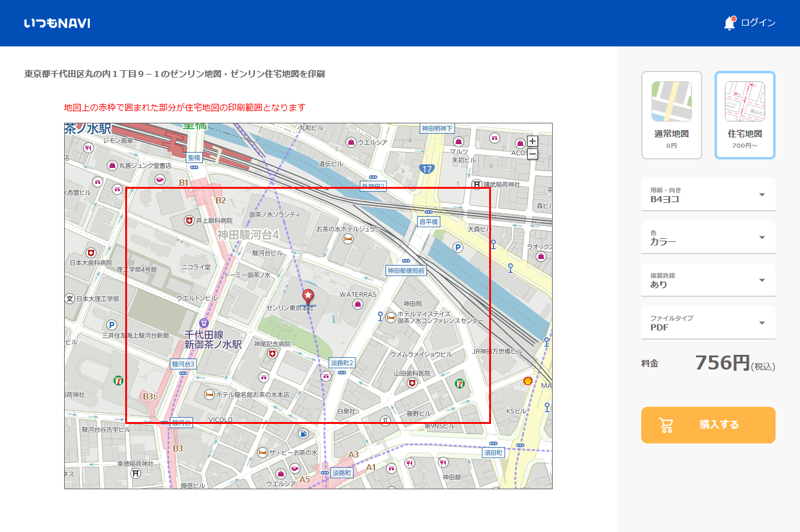Open the 用紙・向き B4ヨコ dropdown
This screenshot has height=532, width=800.
click(x=708, y=195)
